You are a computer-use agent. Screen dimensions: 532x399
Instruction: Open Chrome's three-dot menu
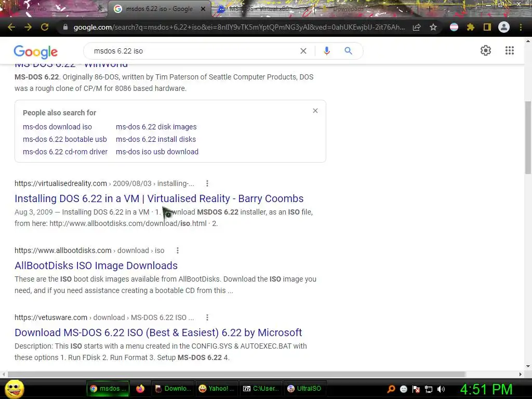click(x=521, y=27)
